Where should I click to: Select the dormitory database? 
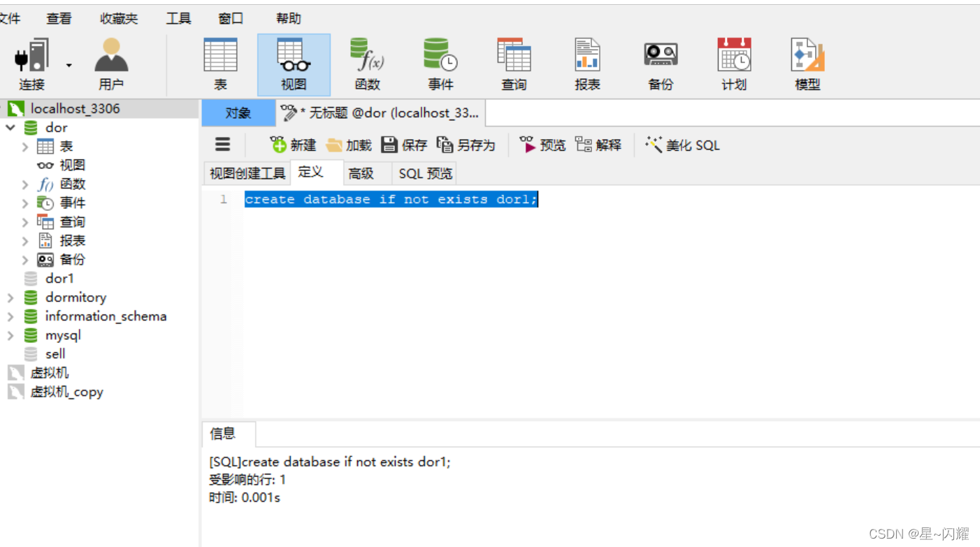coord(75,297)
